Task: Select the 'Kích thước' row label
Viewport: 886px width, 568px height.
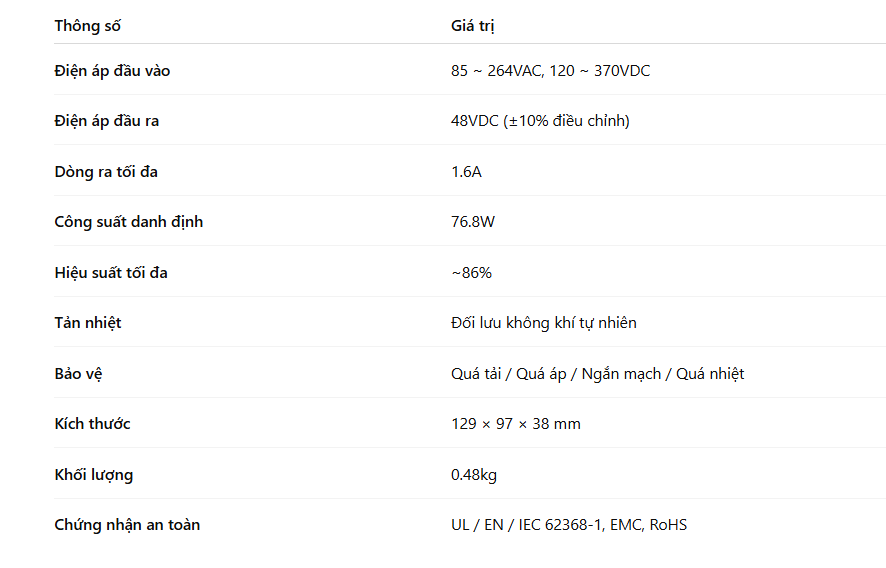Action: (x=92, y=424)
